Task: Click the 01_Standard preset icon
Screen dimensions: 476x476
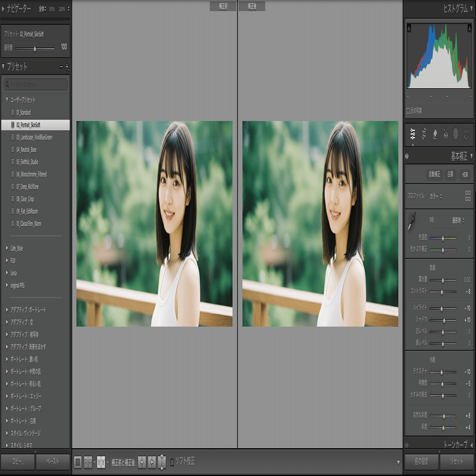Action: coord(13,112)
